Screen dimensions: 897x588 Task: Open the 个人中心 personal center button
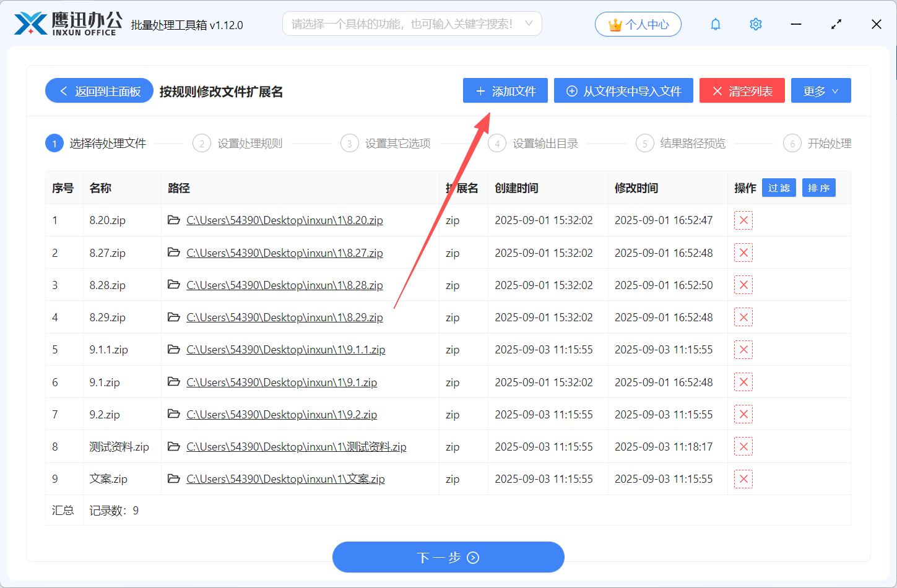[x=638, y=24]
